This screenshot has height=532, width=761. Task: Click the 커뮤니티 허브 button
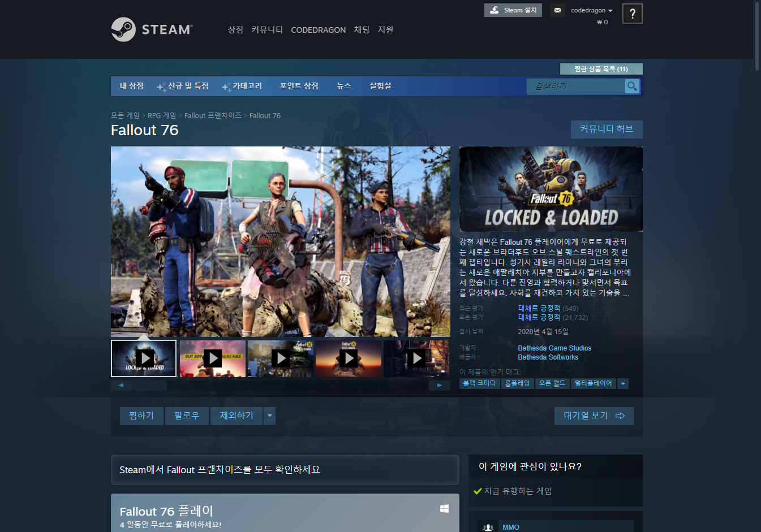[x=607, y=129]
